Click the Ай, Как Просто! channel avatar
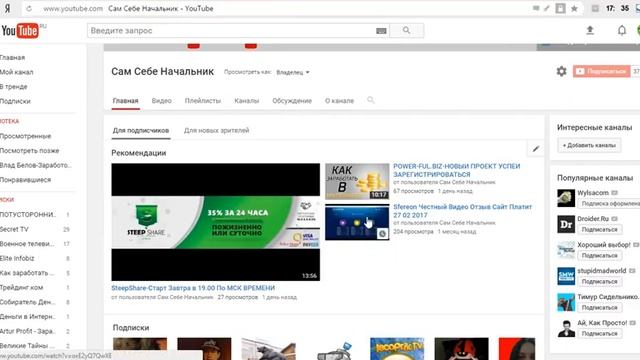 point(566,329)
